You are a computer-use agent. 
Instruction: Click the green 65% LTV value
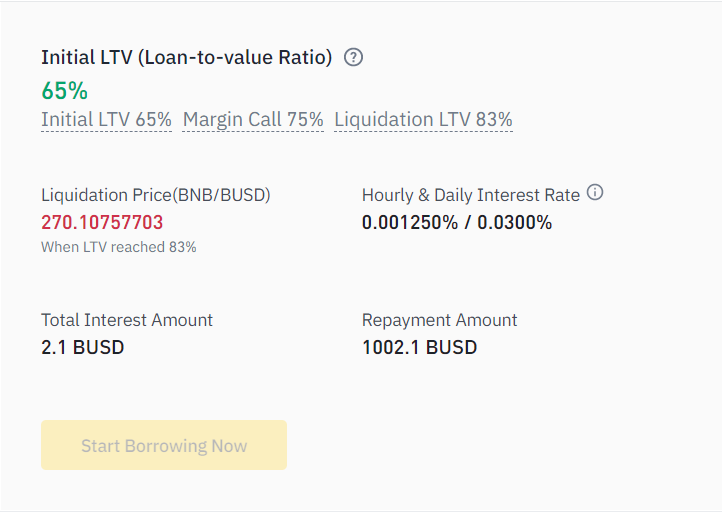[x=64, y=90]
